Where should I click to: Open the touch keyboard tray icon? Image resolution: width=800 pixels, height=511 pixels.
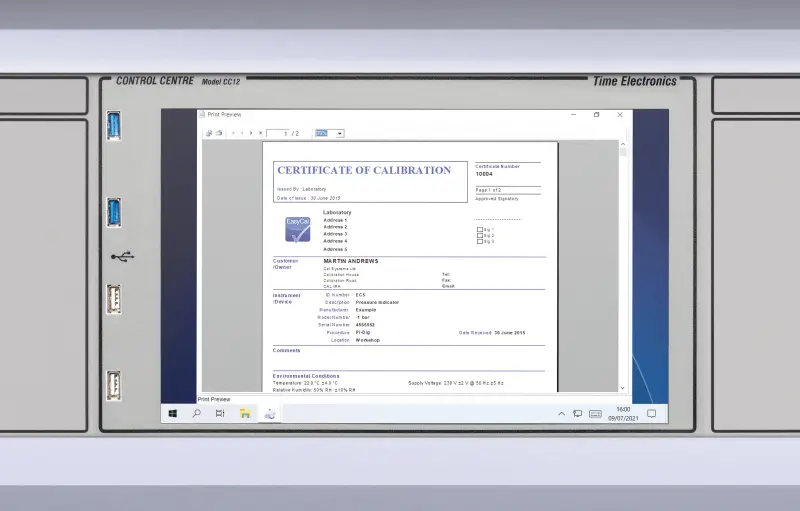595,414
